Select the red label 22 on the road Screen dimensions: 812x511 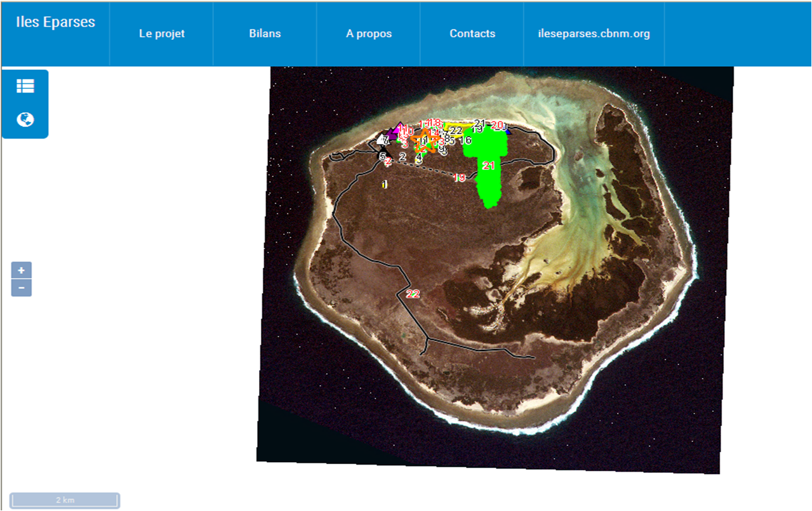coord(413,294)
